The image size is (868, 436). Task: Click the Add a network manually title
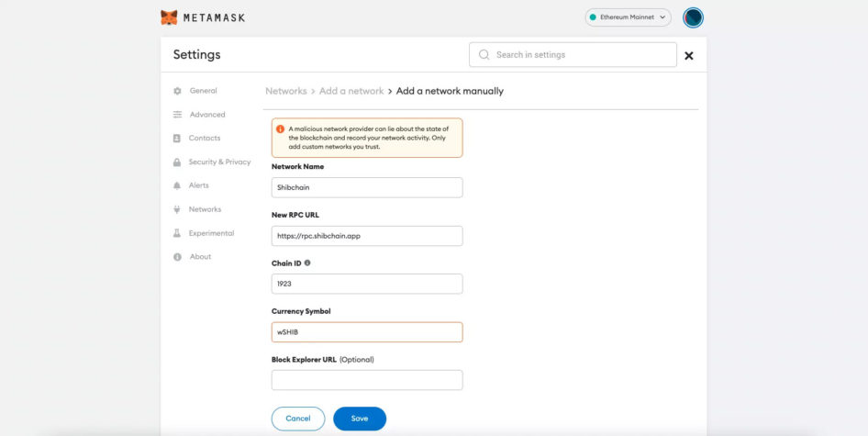coord(450,91)
